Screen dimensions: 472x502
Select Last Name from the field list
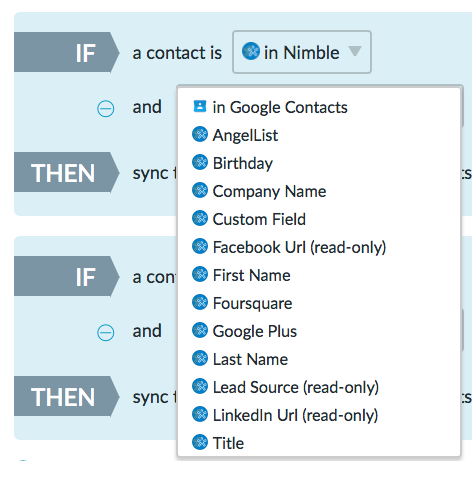[x=250, y=359]
